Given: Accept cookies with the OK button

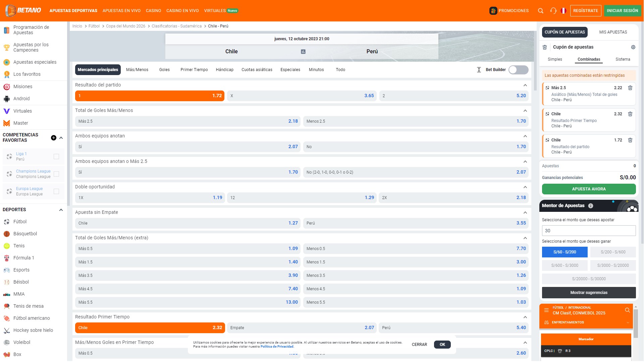Looking at the screenshot, I should point(442,345).
